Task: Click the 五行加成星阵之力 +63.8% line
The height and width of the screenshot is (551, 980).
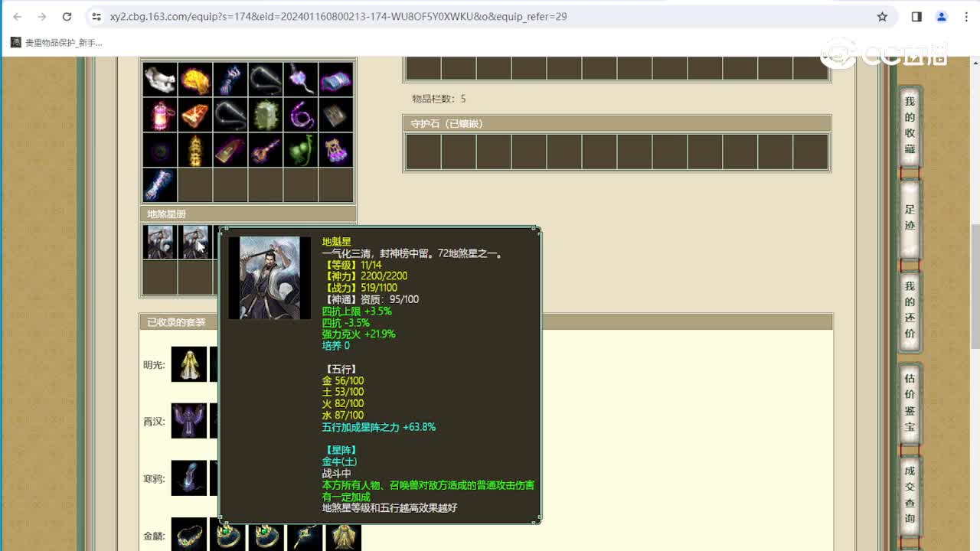Action: [x=379, y=427]
